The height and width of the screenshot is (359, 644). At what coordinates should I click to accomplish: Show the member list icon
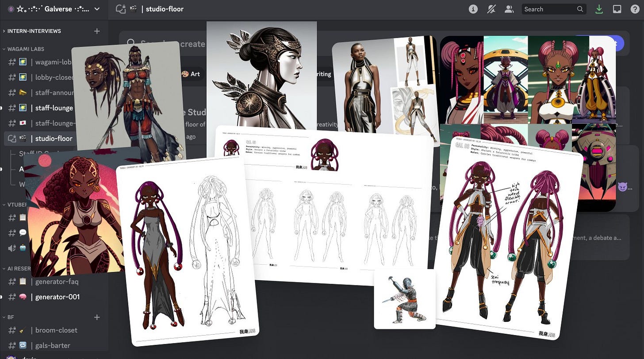tap(509, 9)
